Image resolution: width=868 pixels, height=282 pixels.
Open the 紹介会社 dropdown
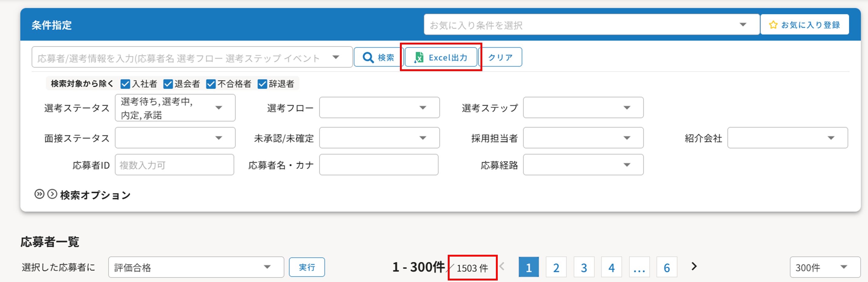787,138
